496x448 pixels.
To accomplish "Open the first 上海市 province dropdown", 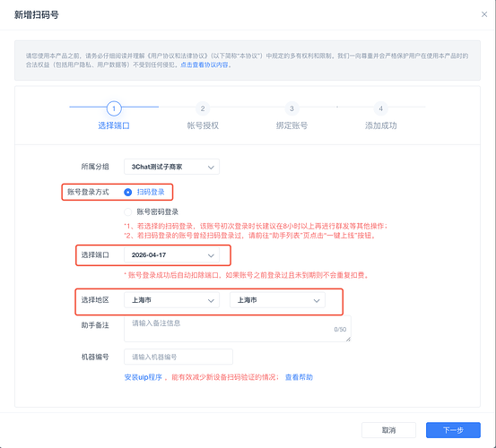I will coord(171,300).
